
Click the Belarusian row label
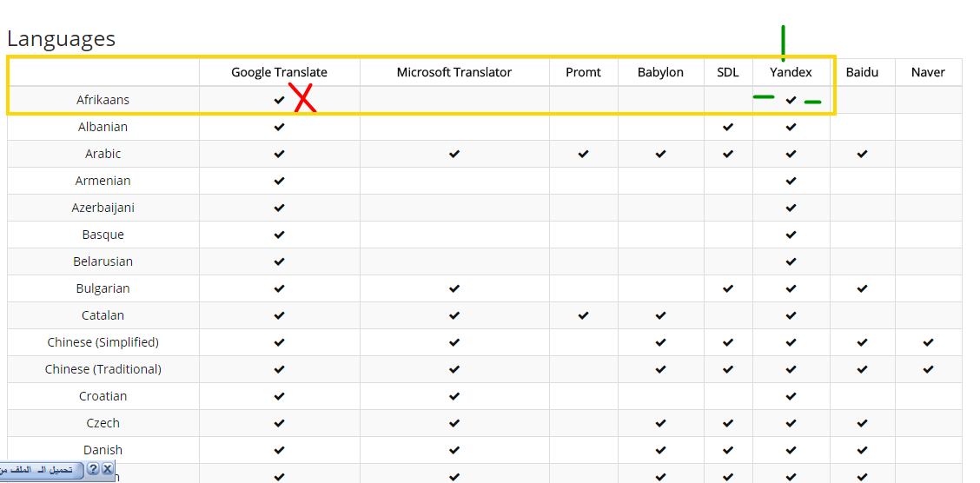click(103, 261)
